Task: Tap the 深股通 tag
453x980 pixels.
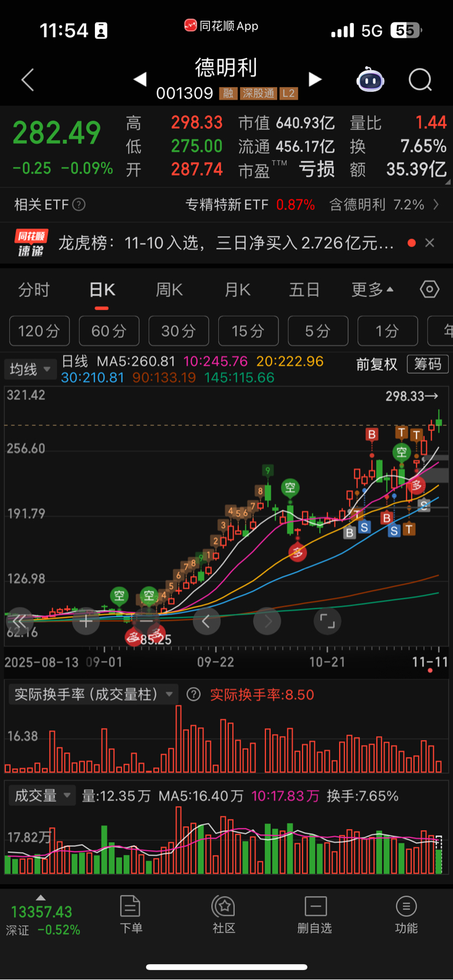Action: pyautogui.click(x=258, y=93)
